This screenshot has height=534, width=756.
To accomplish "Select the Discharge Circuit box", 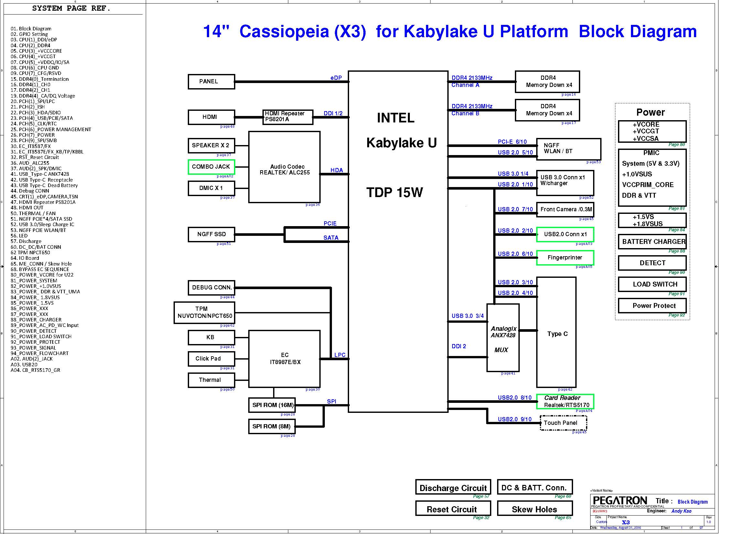I will coord(453,487).
